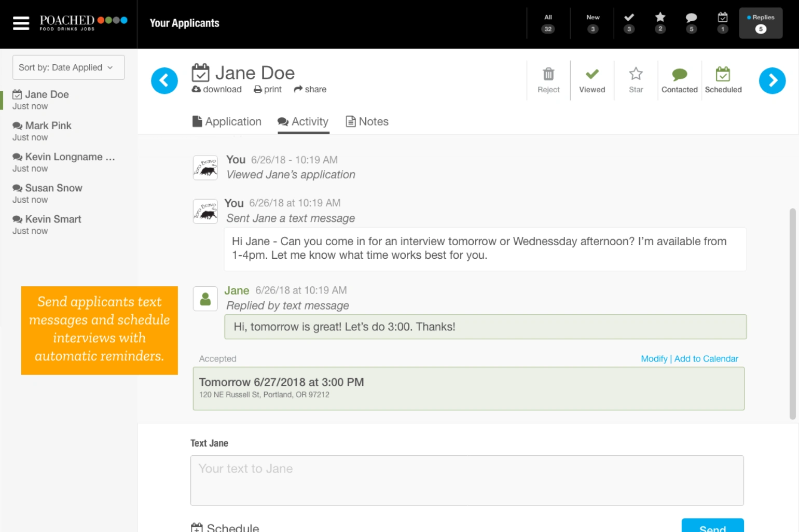The width and height of the screenshot is (799, 532).
Task: Click Add to Calendar link
Action: pyautogui.click(x=706, y=359)
